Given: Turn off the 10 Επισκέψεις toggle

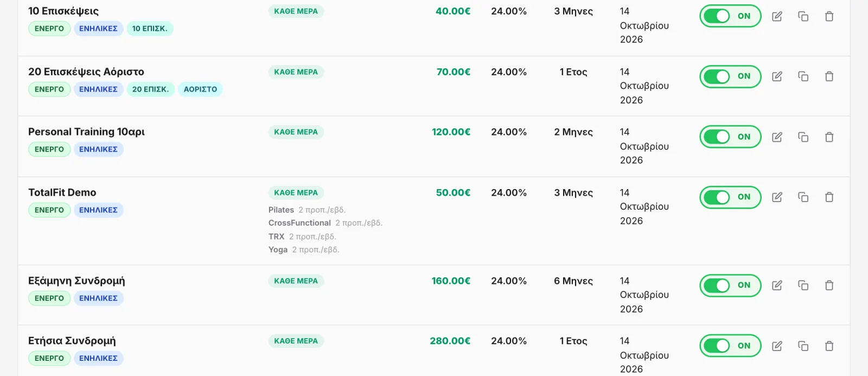Looking at the screenshot, I should pyautogui.click(x=730, y=16).
